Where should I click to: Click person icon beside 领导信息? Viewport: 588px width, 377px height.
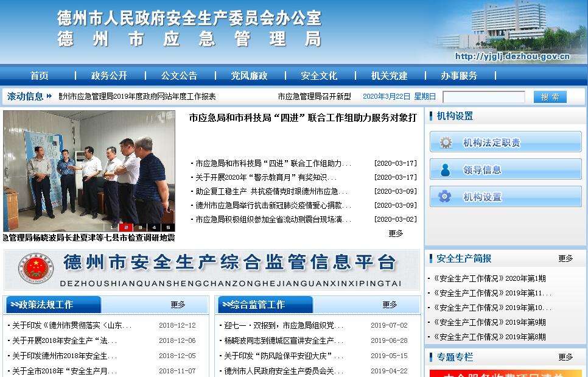click(x=446, y=169)
